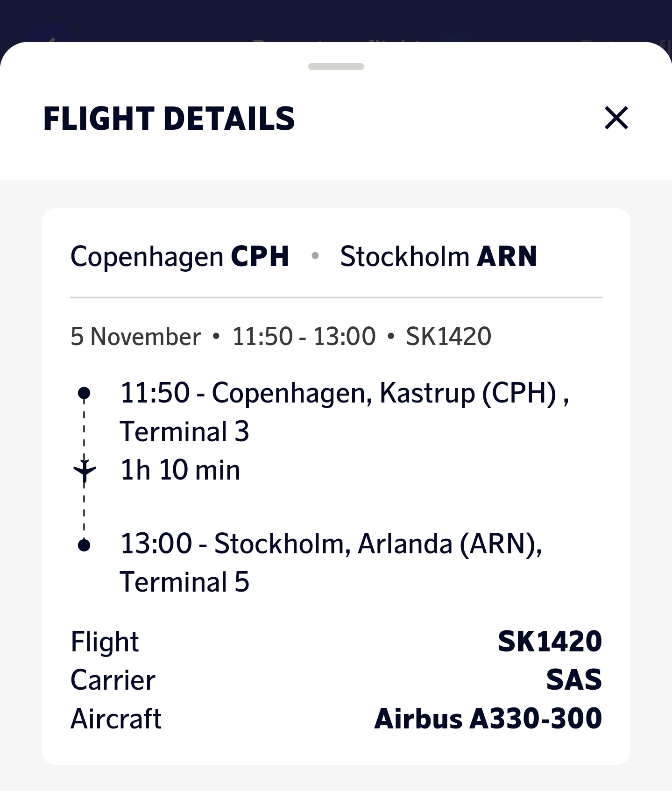The width and height of the screenshot is (672, 791).
Task: Click the Terminal 5 text
Action: pos(184,582)
